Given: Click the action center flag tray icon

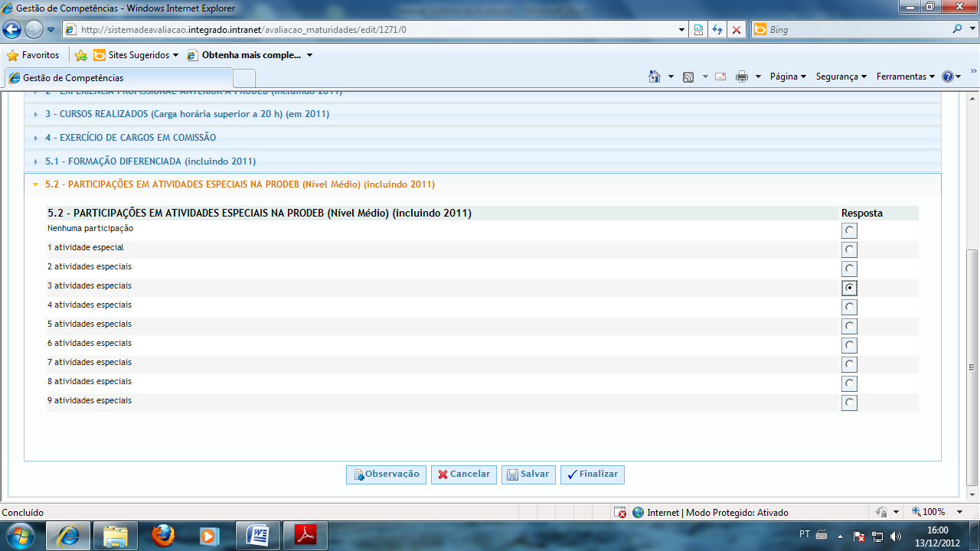Looking at the screenshot, I should click(x=860, y=536).
